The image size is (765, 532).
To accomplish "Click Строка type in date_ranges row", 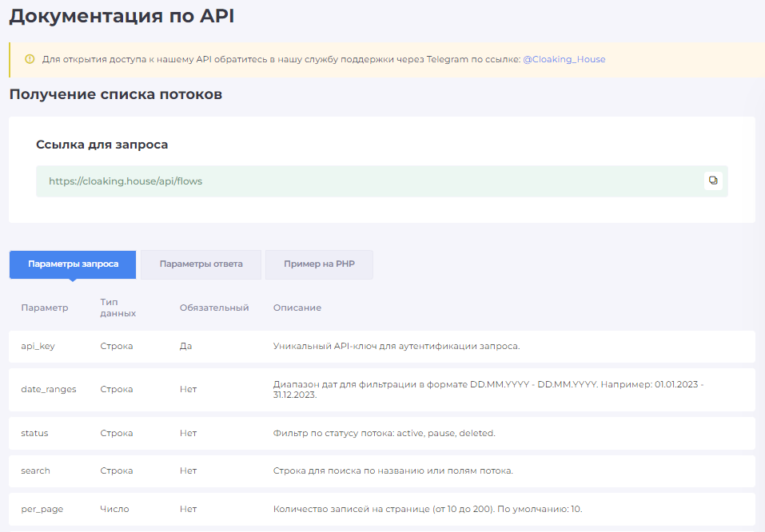I will (x=117, y=390).
